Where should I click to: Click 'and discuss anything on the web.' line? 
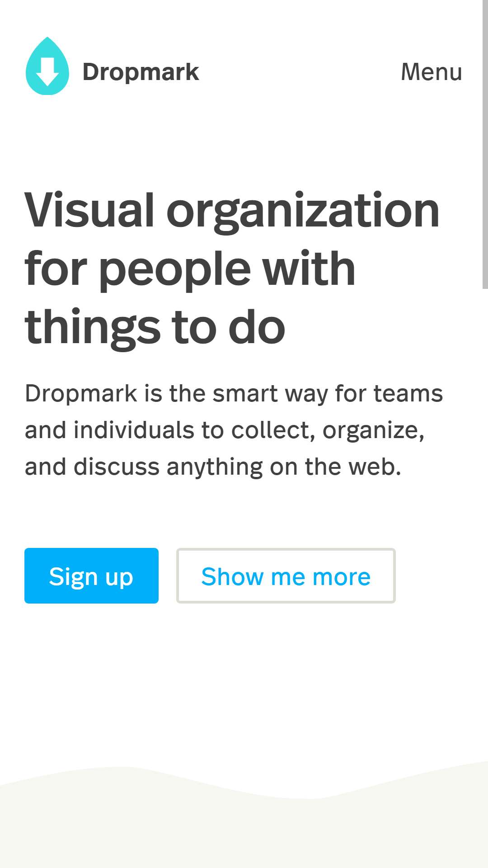pyautogui.click(x=213, y=467)
